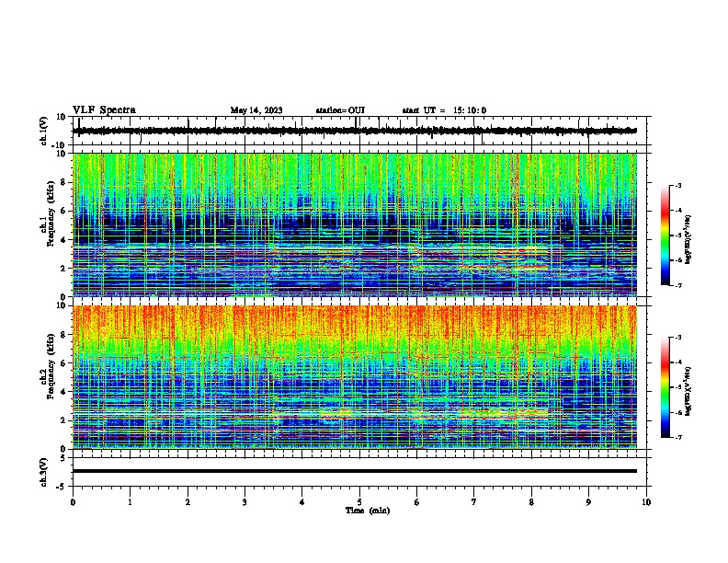Click the "6" tick on ch.2 frequency axis
Image resolution: width=728 pixels, height=563 pixels.
click(x=63, y=363)
